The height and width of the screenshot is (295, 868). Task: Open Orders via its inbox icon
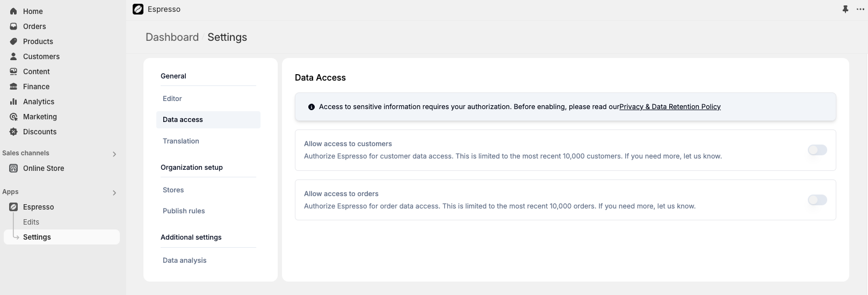[13, 26]
